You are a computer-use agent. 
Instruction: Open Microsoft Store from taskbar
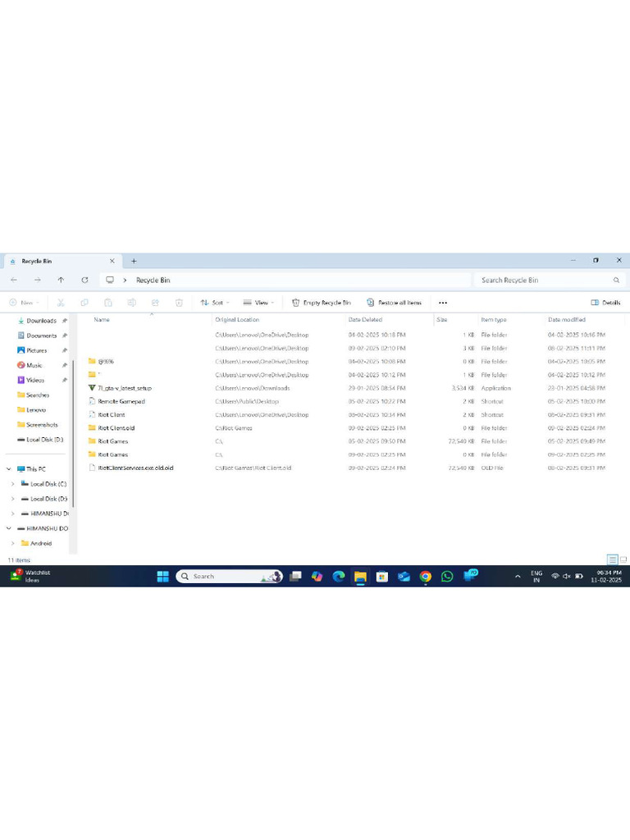pyautogui.click(x=382, y=576)
